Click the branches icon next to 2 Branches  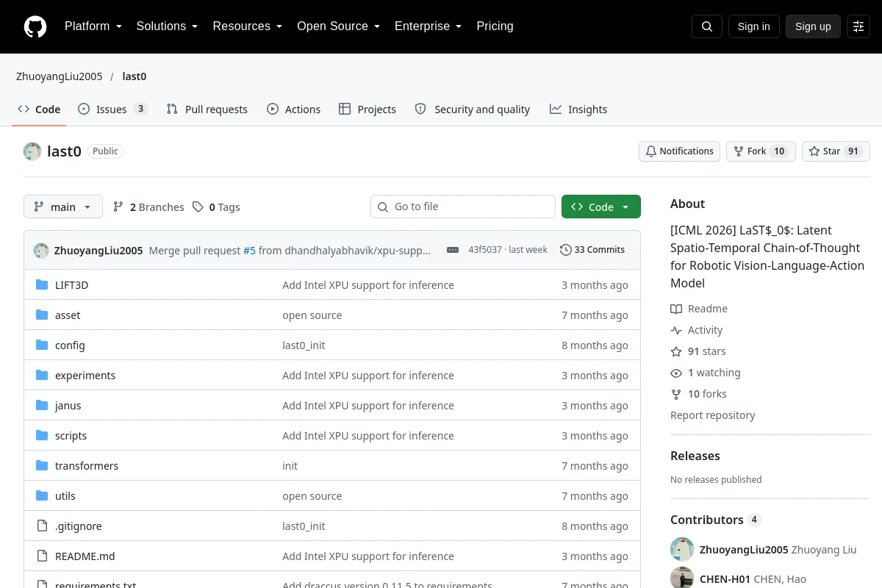118,207
